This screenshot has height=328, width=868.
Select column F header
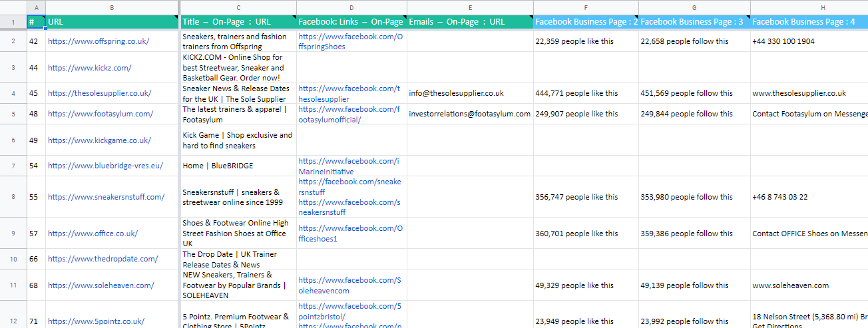click(x=586, y=7)
